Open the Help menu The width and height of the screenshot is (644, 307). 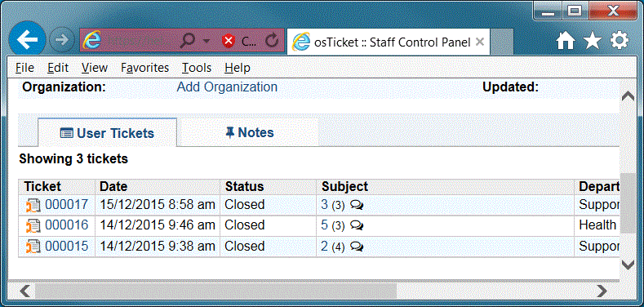(x=238, y=68)
